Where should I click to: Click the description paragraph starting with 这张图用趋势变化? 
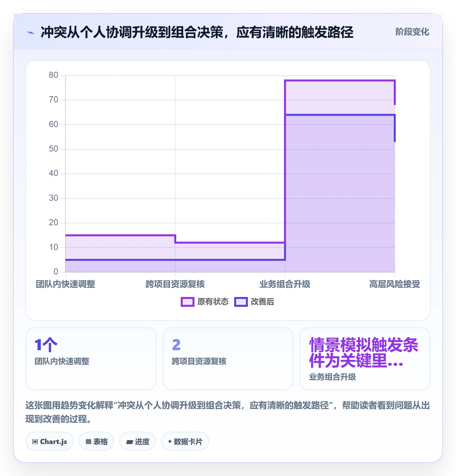coord(228,412)
